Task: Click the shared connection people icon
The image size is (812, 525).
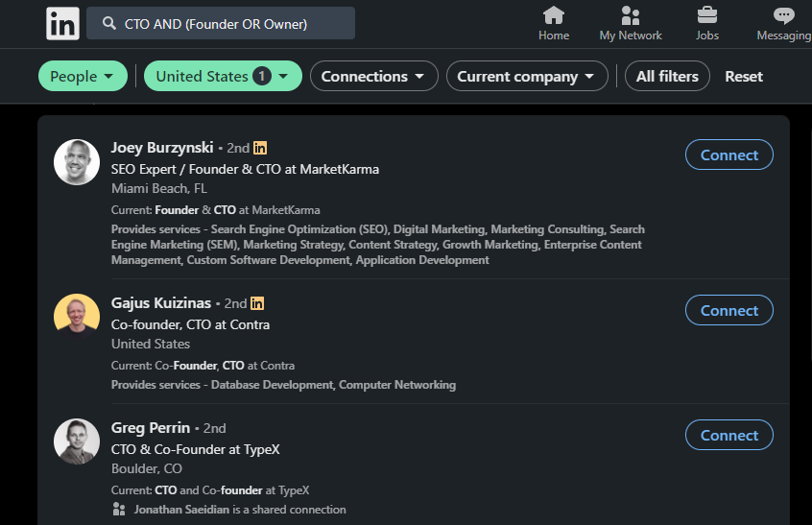Action: (x=119, y=510)
